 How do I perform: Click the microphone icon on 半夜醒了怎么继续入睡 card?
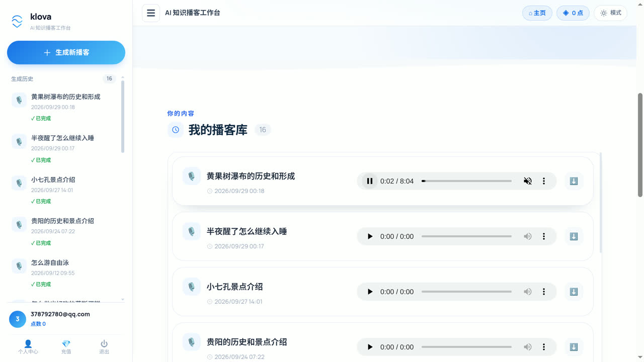click(191, 231)
